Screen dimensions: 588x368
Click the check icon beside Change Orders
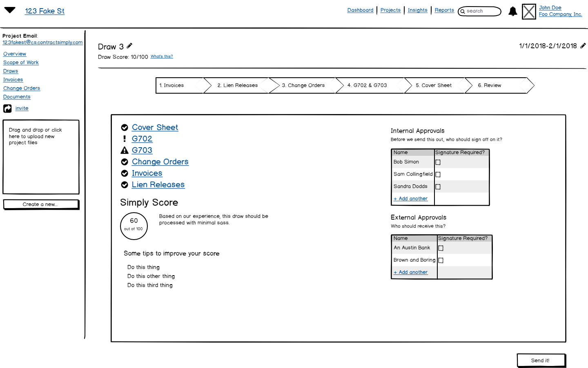coord(125,162)
